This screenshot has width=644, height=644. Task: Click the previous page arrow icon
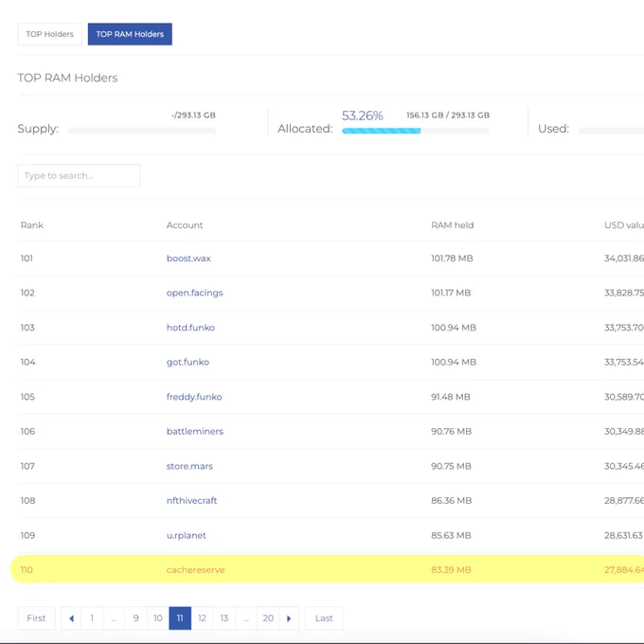point(71,618)
